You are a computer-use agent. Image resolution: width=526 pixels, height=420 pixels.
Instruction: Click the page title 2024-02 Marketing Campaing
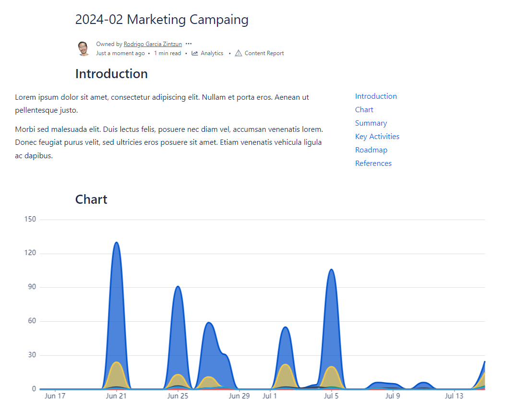click(162, 20)
